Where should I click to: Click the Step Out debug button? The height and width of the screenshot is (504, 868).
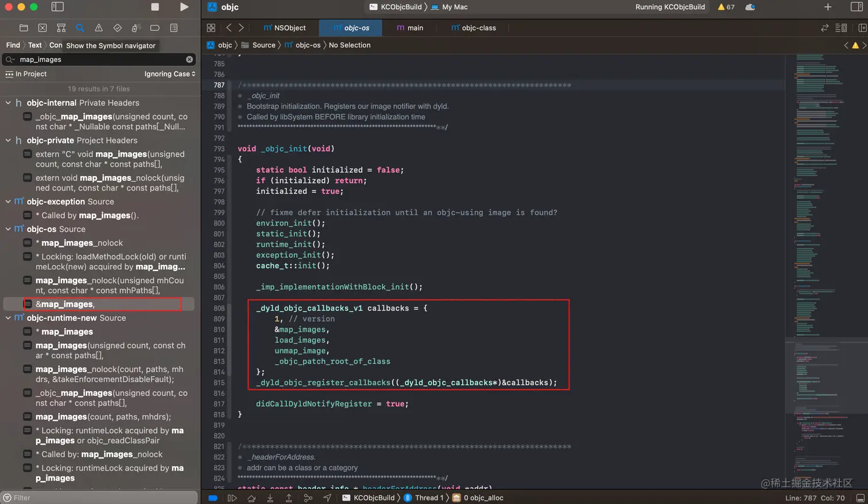click(x=289, y=498)
